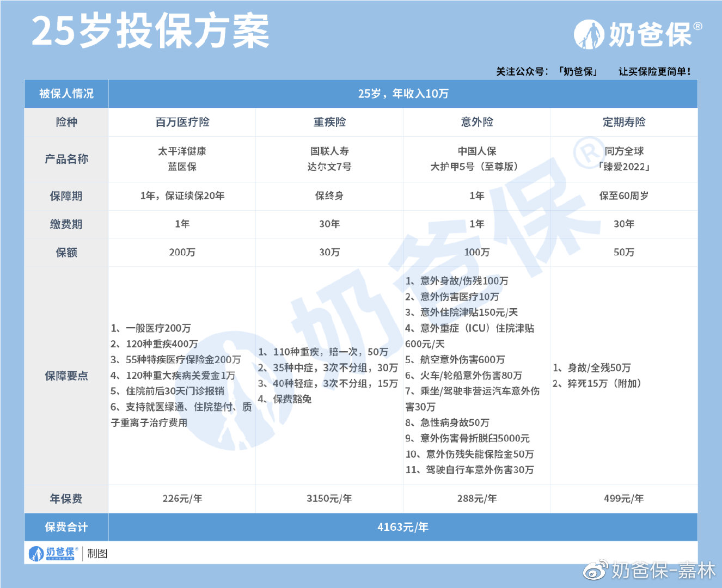Click the small 奶爸保 logo beside 制图
The image size is (722, 588).
tap(53, 553)
